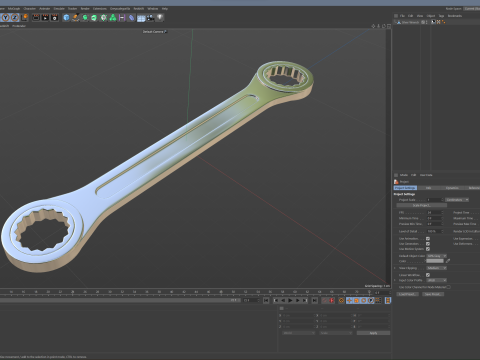Screen dimensions: 480x360
Task: Click the Level of Detail value field
Action: coord(434,231)
